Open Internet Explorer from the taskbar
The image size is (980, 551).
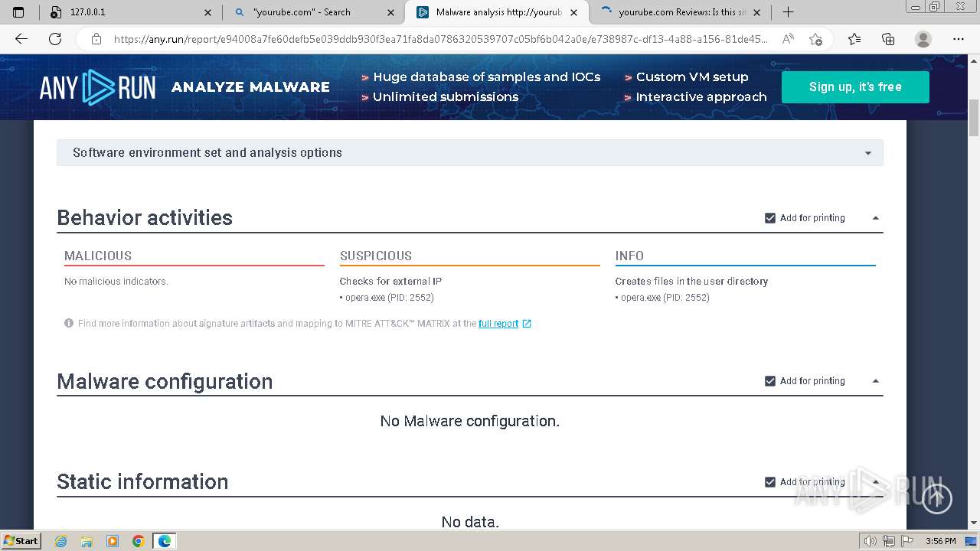(60, 541)
